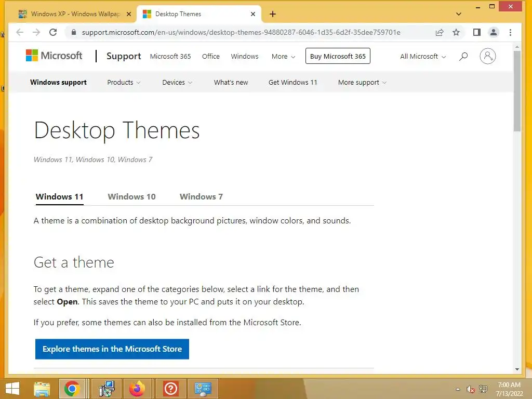Open the Office nav link
Screen dimensions: 532x399
211,56
